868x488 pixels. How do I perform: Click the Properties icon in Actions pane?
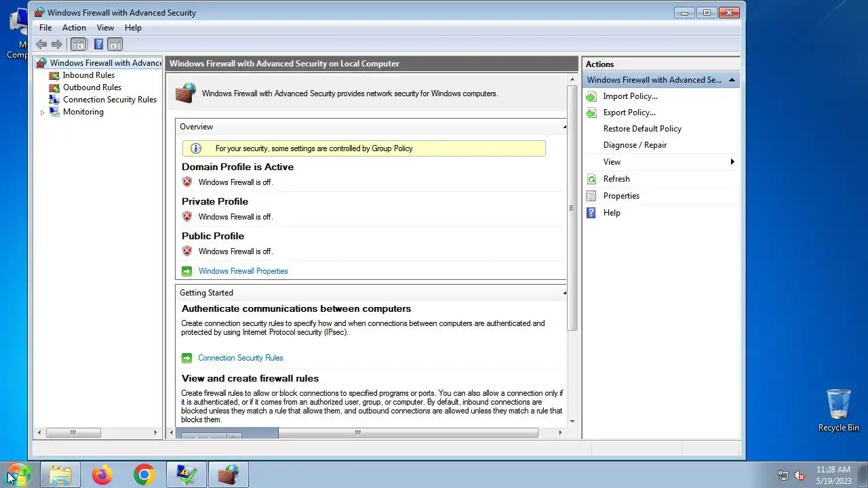click(x=591, y=196)
